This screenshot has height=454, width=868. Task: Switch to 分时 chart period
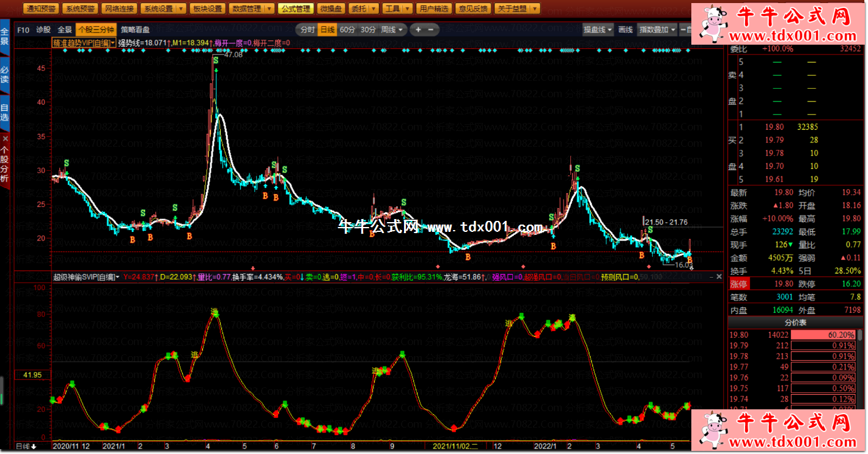point(308,29)
